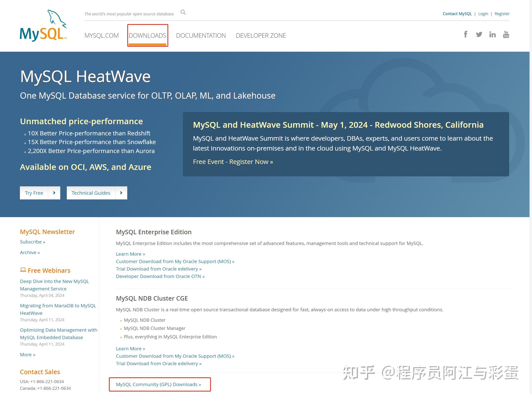
Task: Open MySQL's Twitter profile icon
Action: [x=479, y=35]
